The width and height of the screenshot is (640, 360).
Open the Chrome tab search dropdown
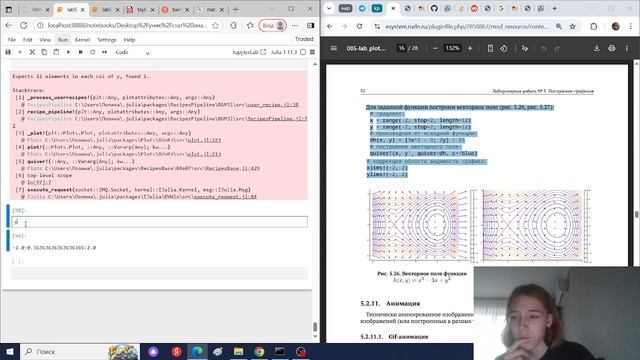tap(329, 8)
